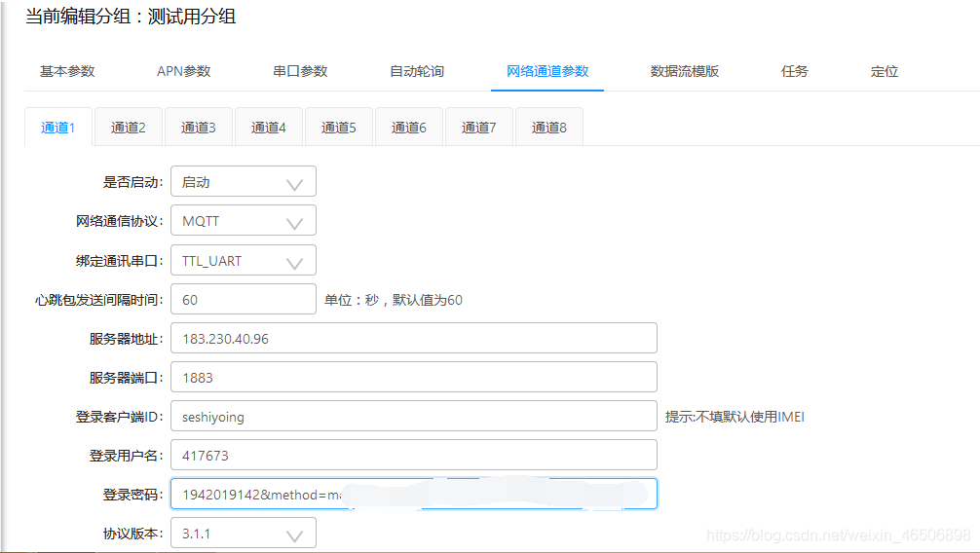Focus the 心跳包发送间隔时间 field
Screen dimensions: 980x553
pos(244,299)
